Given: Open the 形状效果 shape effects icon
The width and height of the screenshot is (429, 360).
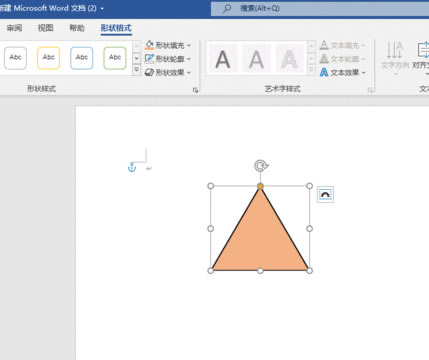Looking at the screenshot, I should tap(149, 72).
